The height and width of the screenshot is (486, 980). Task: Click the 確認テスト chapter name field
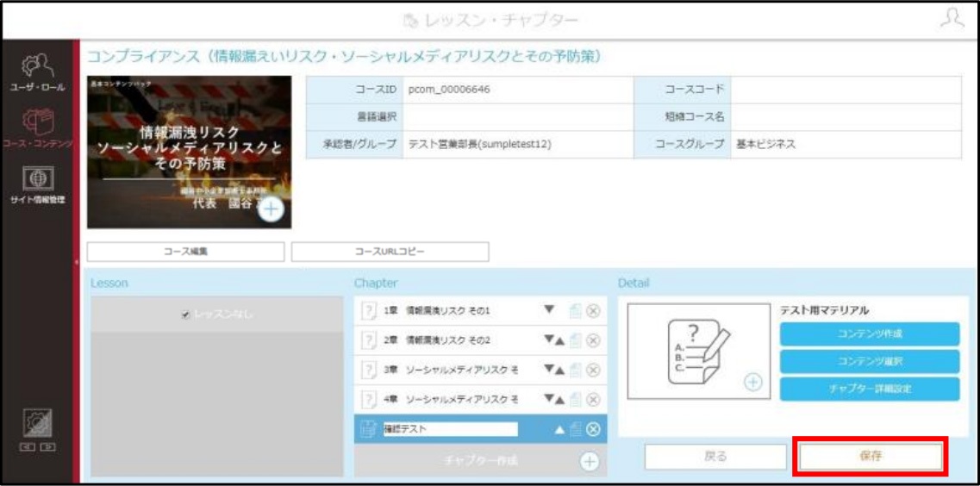tap(450, 428)
